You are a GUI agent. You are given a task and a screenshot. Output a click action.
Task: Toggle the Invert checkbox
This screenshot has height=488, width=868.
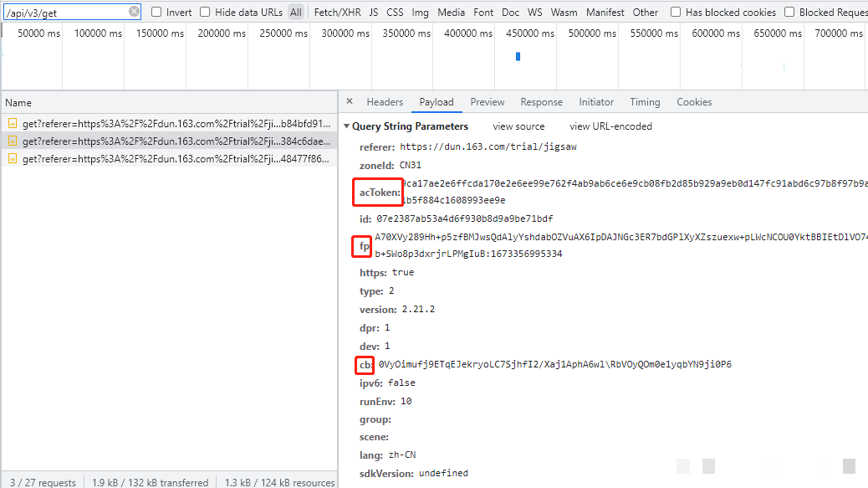[156, 13]
